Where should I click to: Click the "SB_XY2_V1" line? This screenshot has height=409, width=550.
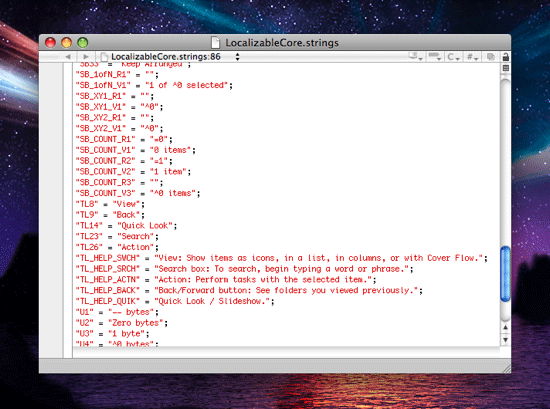119,128
